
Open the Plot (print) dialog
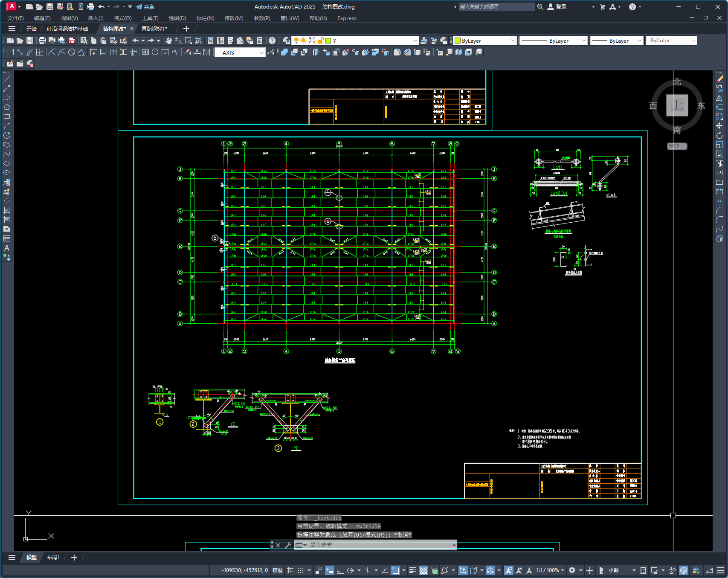pos(42,41)
